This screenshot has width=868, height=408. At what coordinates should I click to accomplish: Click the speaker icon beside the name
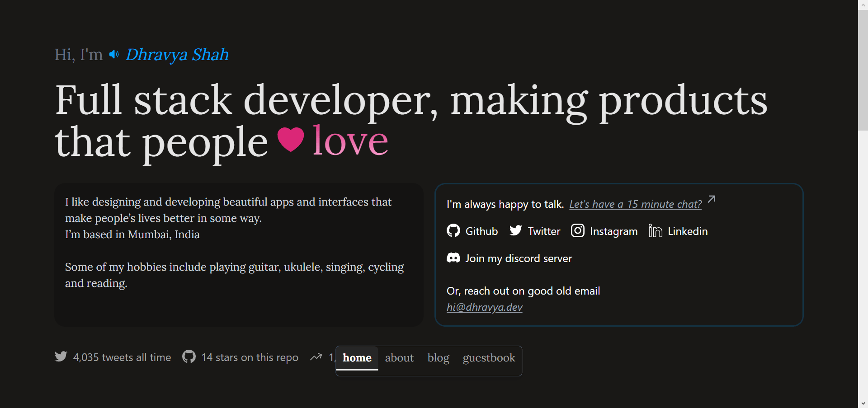[114, 55]
